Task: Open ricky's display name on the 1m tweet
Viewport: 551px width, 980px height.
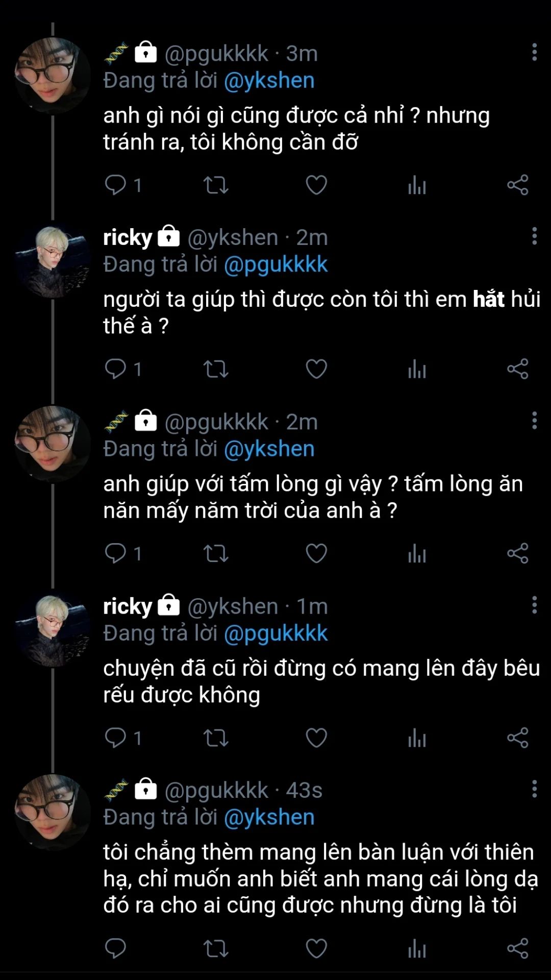Action: [x=128, y=606]
